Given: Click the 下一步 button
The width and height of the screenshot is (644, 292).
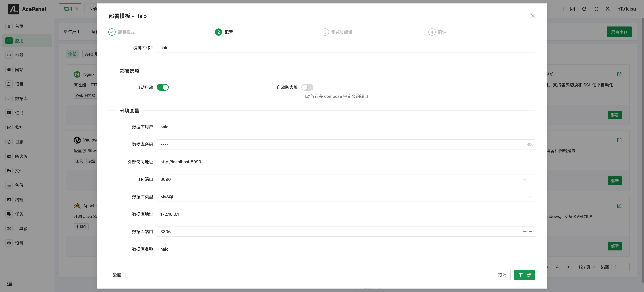Looking at the screenshot, I should tap(525, 275).
